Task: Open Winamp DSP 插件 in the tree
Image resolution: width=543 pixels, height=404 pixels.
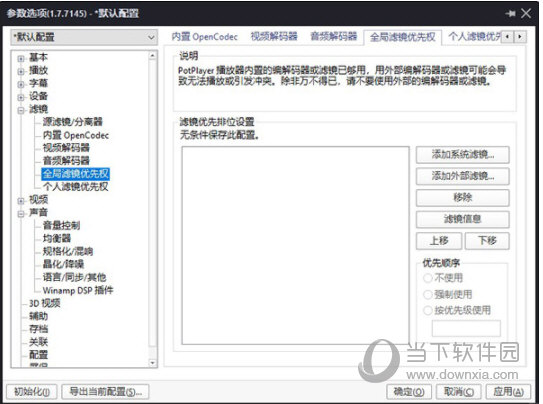Action: click(x=78, y=290)
